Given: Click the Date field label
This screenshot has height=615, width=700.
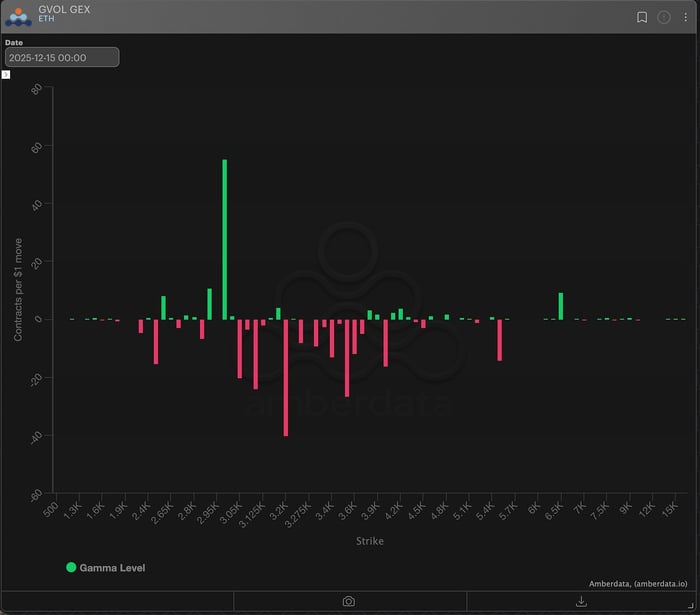Looking at the screenshot, I should (14, 42).
